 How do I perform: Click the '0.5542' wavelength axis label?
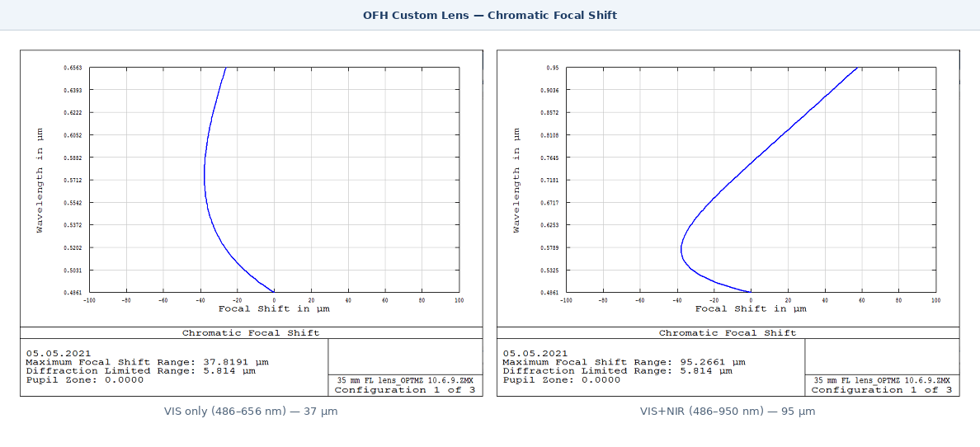(73, 203)
